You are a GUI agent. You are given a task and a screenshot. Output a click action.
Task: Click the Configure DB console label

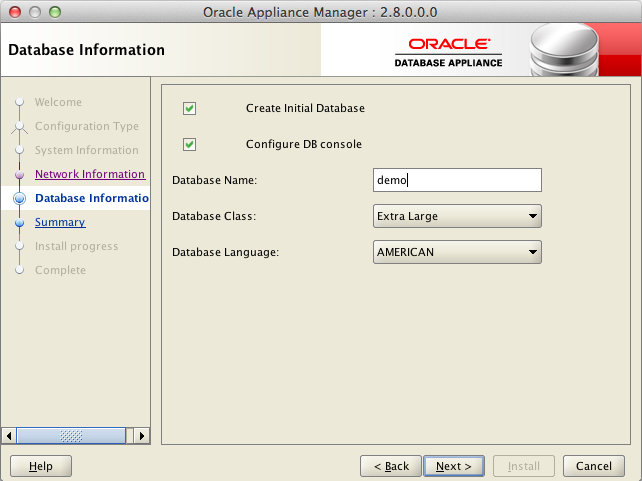click(304, 144)
